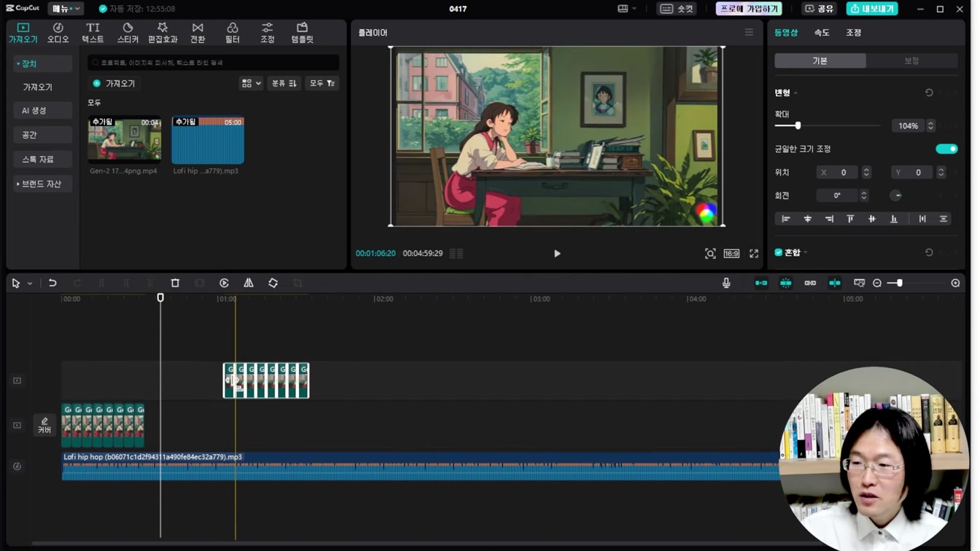The width and height of the screenshot is (980, 551).
Task: Click the timeline zoom-out minus icon
Action: tap(877, 283)
